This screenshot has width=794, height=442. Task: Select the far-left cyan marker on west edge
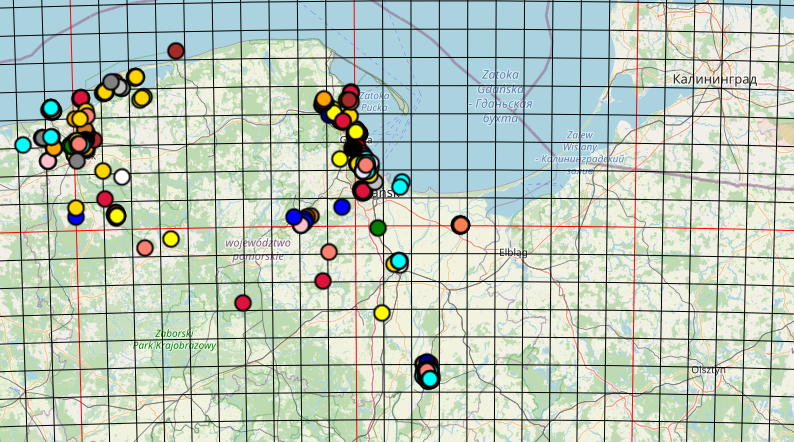tap(23, 145)
